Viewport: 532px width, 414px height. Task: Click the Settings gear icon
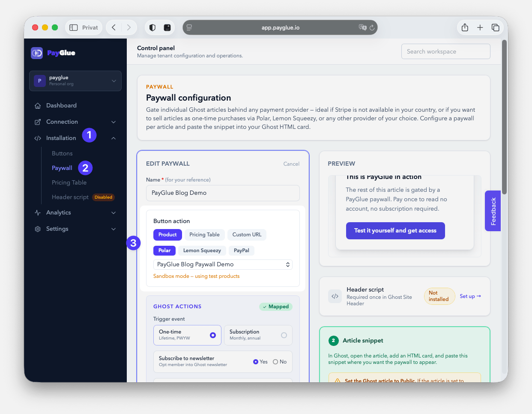[38, 229]
